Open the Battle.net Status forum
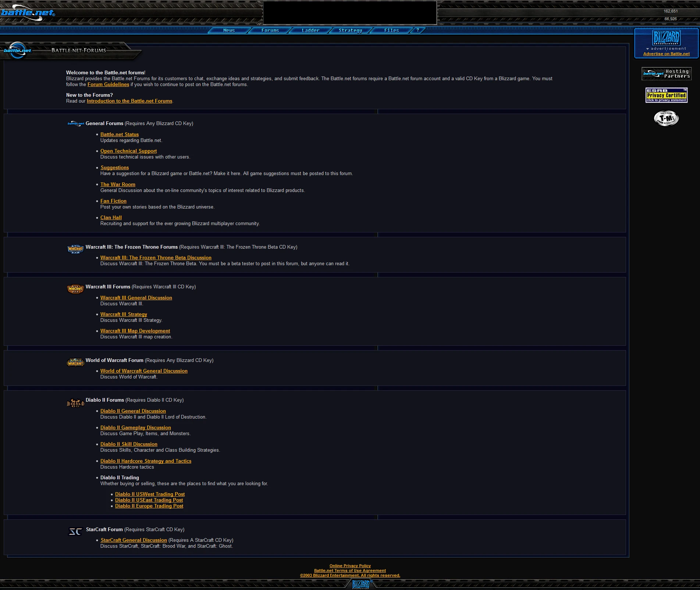Viewport: 700px width, 590px height. click(120, 135)
